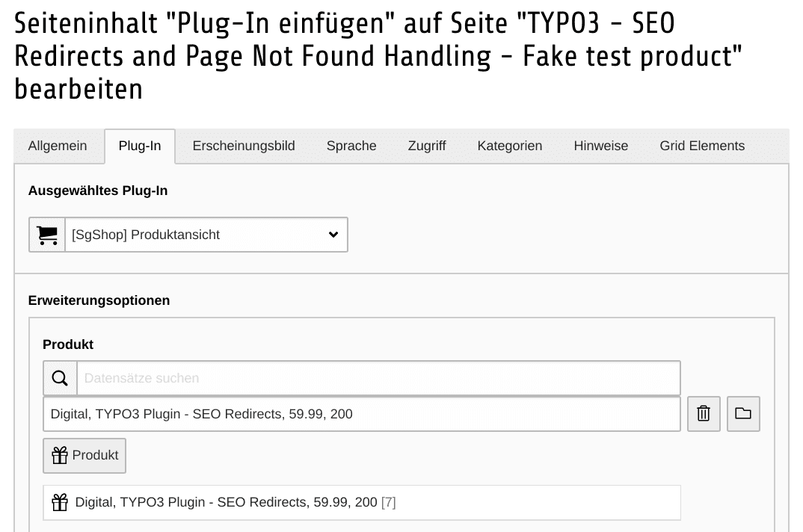Image resolution: width=803 pixels, height=532 pixels.
Task: Click the dropdown chevron arrow of Produktansicht
Action: 333,235
